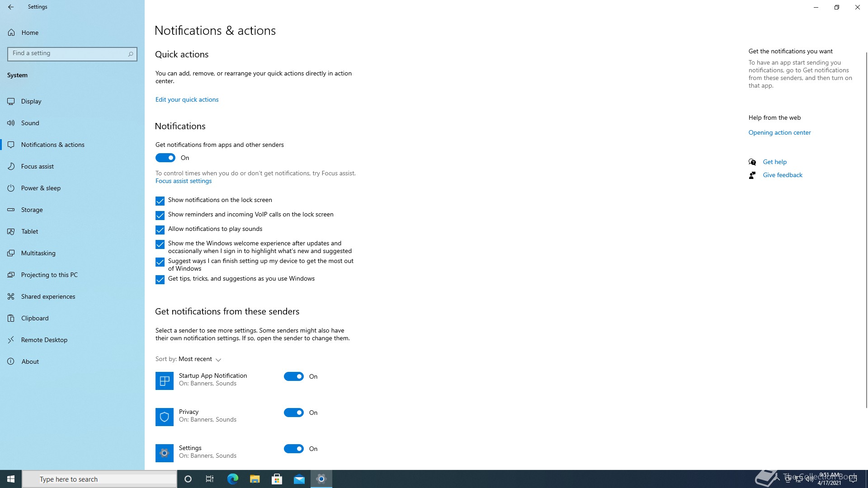
Task: Select Notifications & actions in sidebar
Action: pos(72,145)
